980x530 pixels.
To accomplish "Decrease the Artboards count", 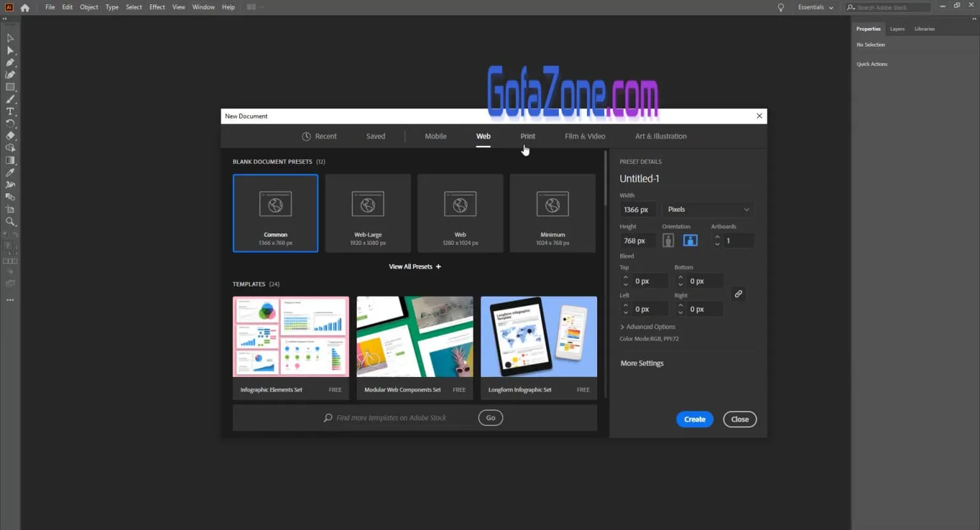I will click(x=717, y=244).
